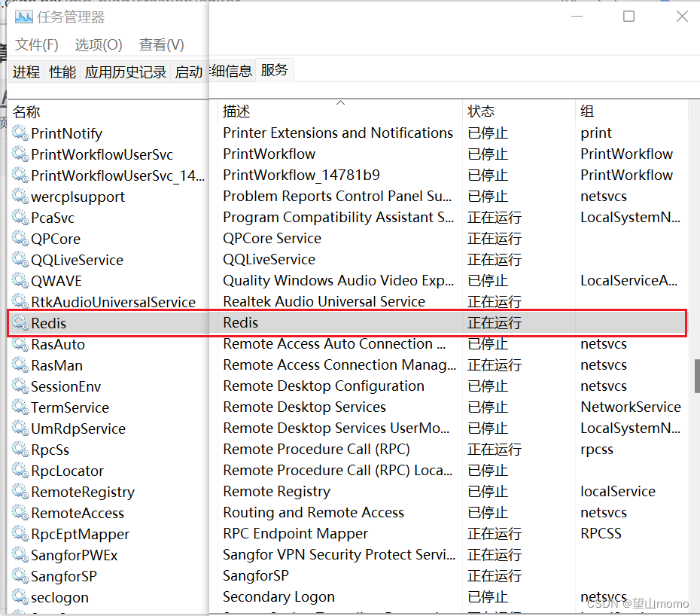
Task: Click the gear icon beside QPCore
Action: 20,239
